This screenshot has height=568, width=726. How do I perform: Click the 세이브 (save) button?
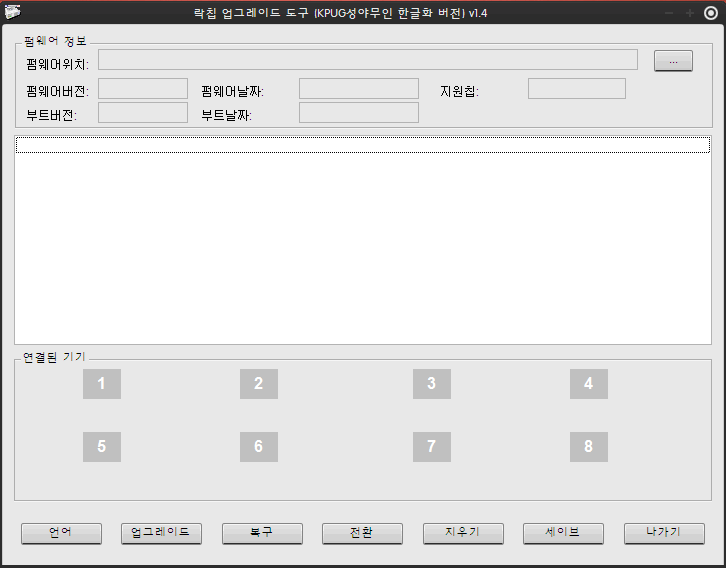(563, 533)
